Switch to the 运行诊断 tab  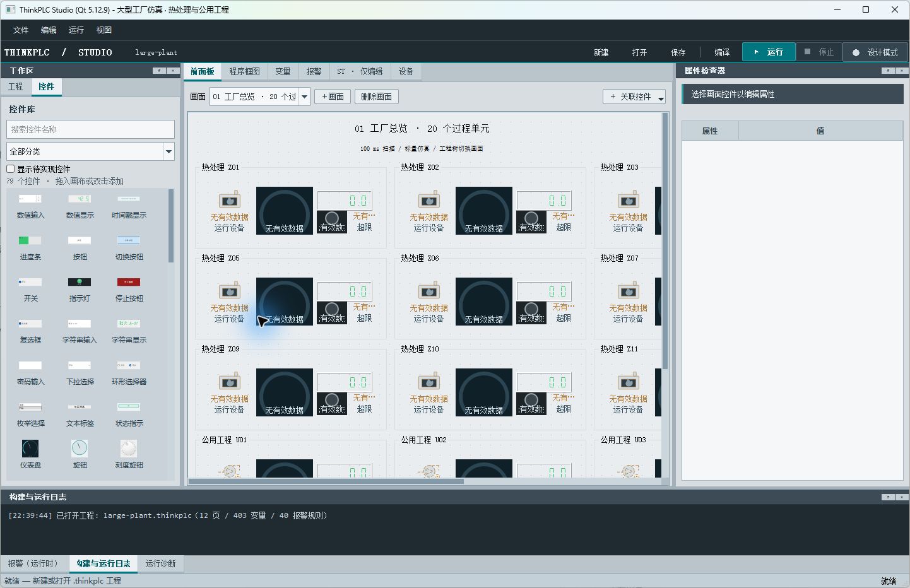point(160,563)
